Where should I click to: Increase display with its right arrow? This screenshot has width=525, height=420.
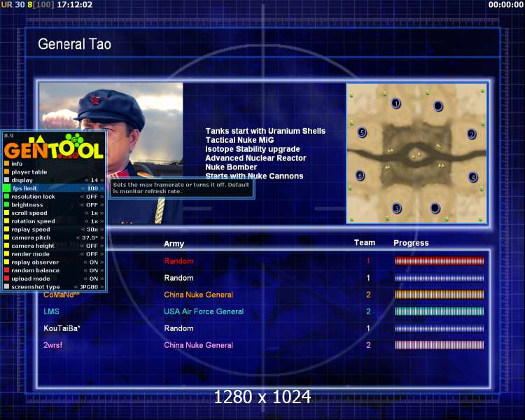pyautogui.click(x=101, y=180)
